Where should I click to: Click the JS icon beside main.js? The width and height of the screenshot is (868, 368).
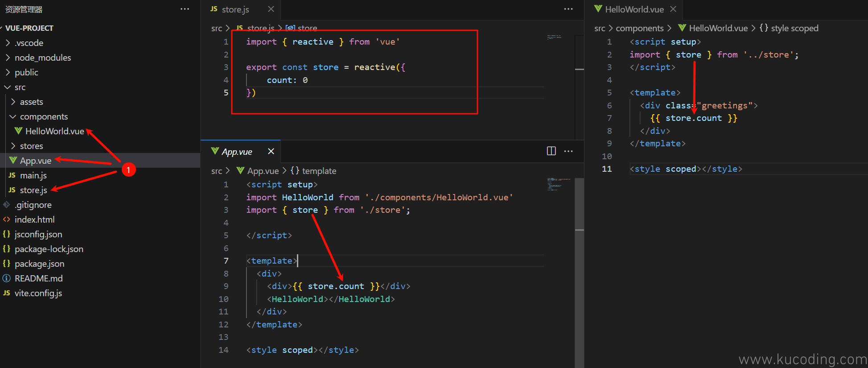pyautogui.click(x=12, y=175)
